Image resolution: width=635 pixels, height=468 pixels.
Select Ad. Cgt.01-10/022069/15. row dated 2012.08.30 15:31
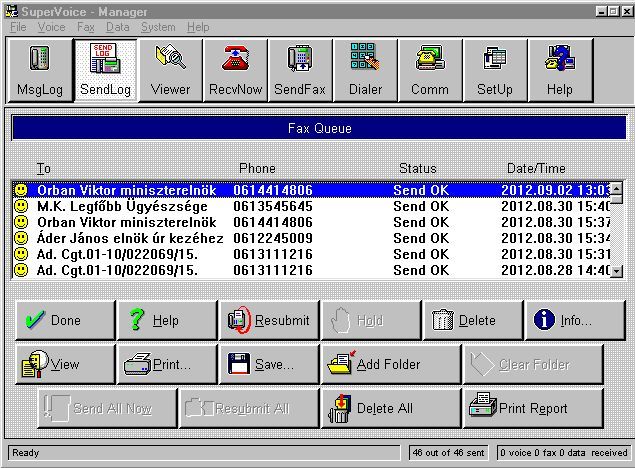tap(311, 254)
